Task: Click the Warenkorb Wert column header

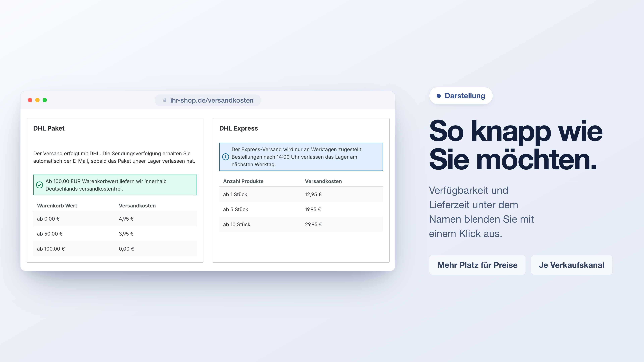Action: pos(57,206)
